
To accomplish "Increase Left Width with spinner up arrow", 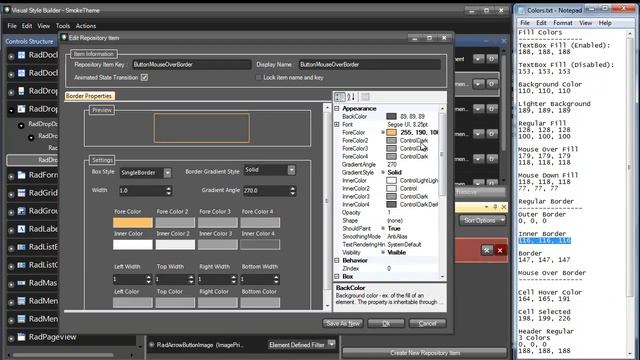I will (x=148, y=277).
